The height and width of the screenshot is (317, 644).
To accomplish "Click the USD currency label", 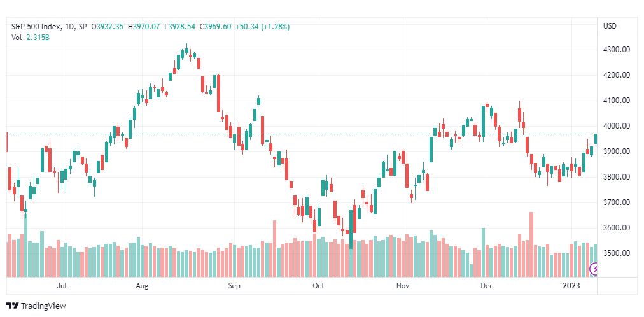I will pos(610,26).
